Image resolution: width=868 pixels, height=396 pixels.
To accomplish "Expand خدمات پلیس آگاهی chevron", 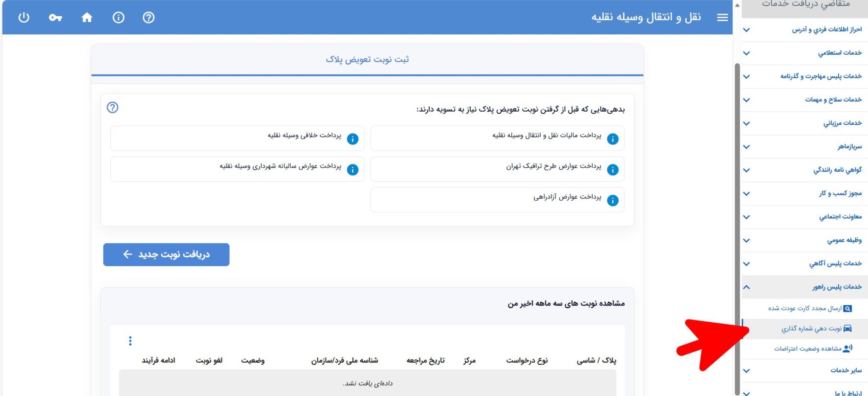I will [746, 264].
